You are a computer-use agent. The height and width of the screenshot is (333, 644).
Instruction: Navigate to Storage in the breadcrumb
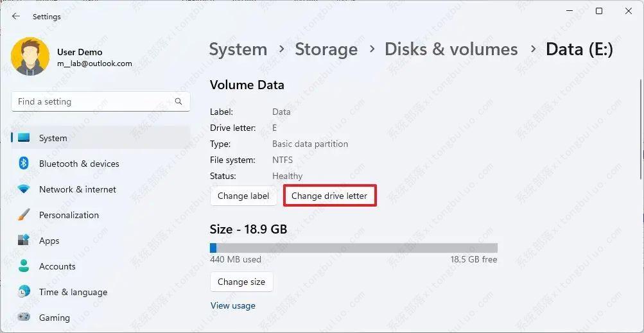(x=326, y=49)
